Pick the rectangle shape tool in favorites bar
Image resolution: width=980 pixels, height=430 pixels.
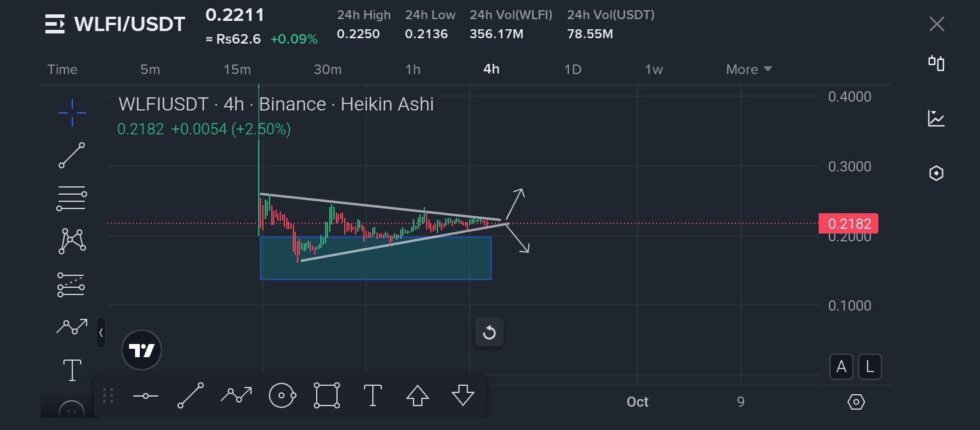[x=327, y=395]
